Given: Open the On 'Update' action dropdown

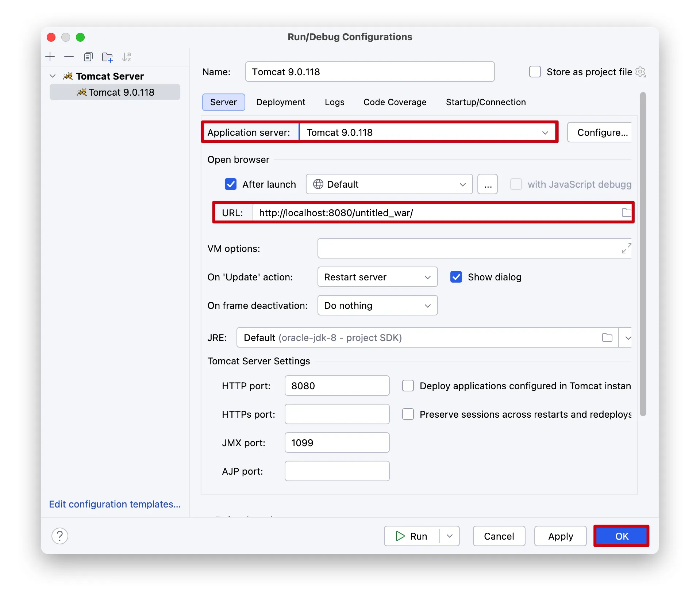Looking at the screenshot, I should [x=378, y=277].
